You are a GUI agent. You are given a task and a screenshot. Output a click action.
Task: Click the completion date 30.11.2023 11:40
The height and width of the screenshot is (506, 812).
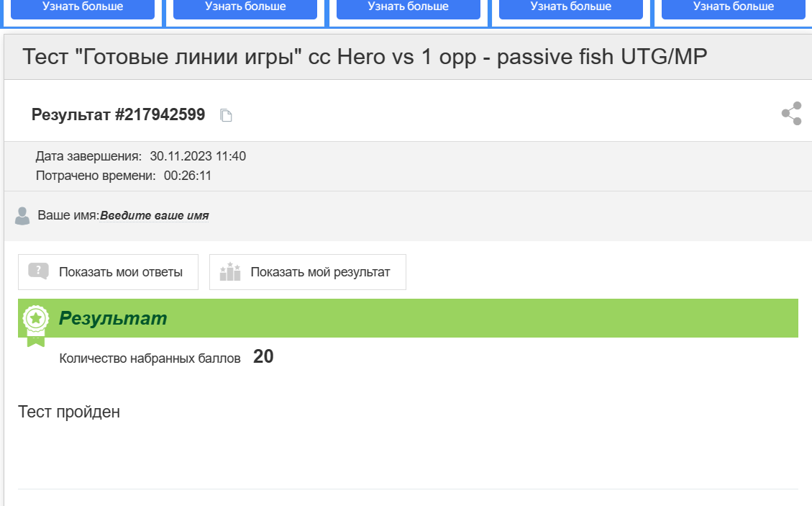pyautogui.click(x=198, y=156)
